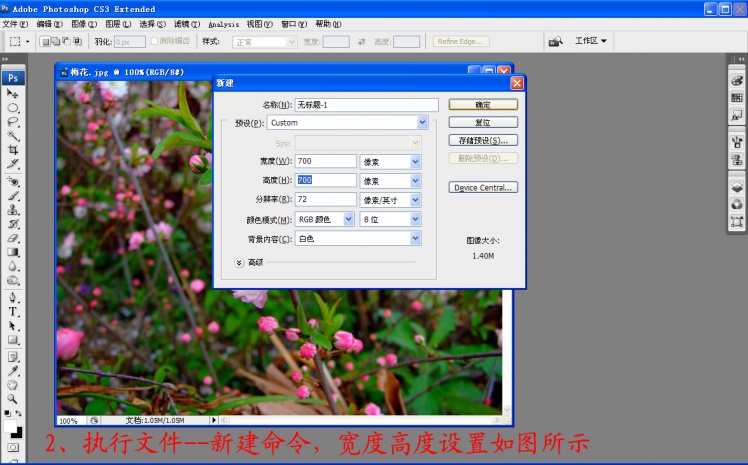
Task: Toggle the anti-alias checkbox in options bar
Action: [155, 42]
